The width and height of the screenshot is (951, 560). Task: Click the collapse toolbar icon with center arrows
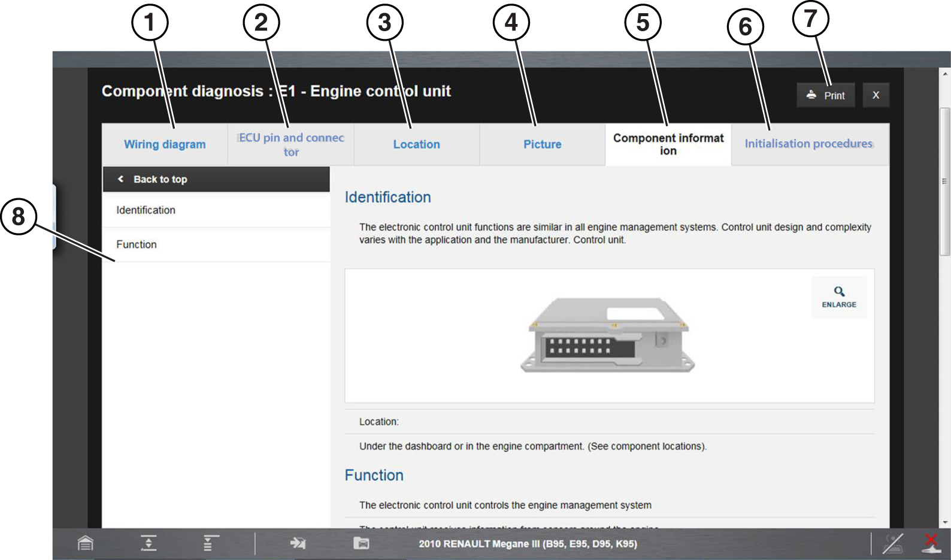point(149,543)
